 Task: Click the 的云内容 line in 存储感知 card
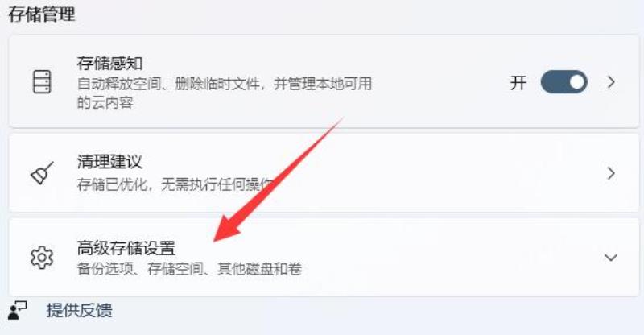pyautogui.click(x=105, y=102)
